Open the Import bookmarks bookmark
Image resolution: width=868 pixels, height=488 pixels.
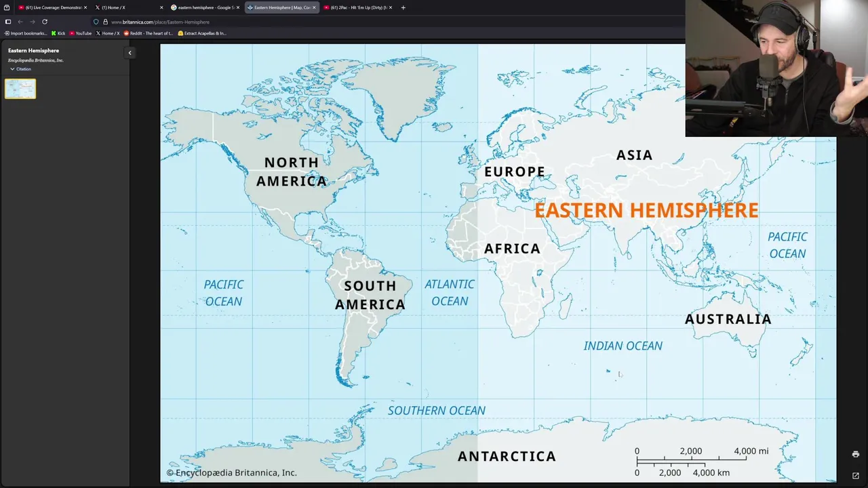[x=26, y=33]
